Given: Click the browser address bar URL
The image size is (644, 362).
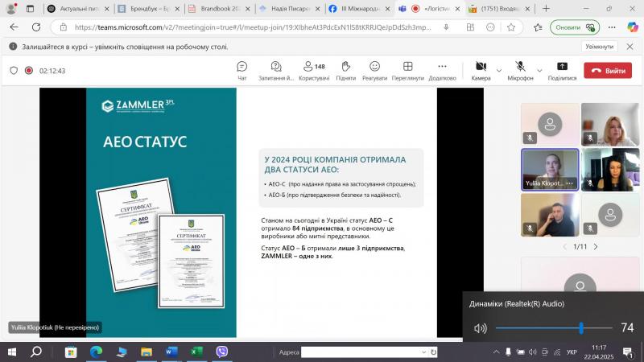Looking at the screenshot, I should click(x=253, y=27).
